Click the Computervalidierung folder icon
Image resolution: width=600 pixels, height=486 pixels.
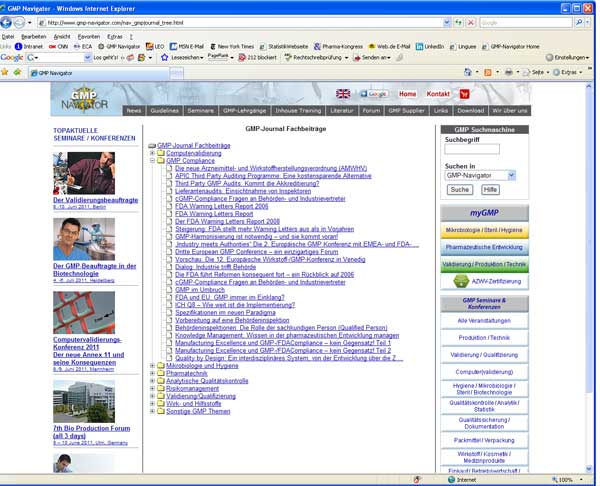coord(160,153)
